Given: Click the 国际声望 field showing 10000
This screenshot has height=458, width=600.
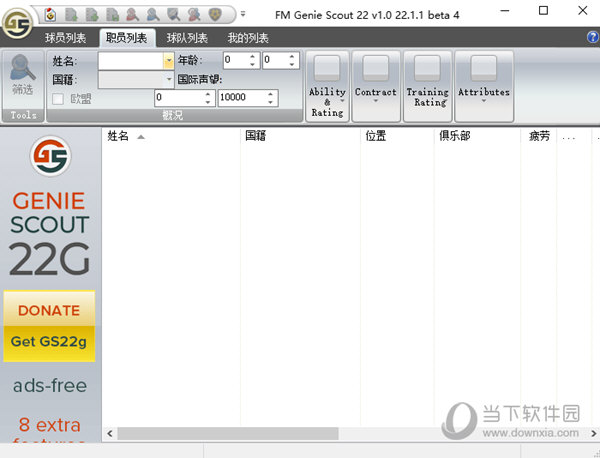Looking at the screenshot, I should (241, 98).
